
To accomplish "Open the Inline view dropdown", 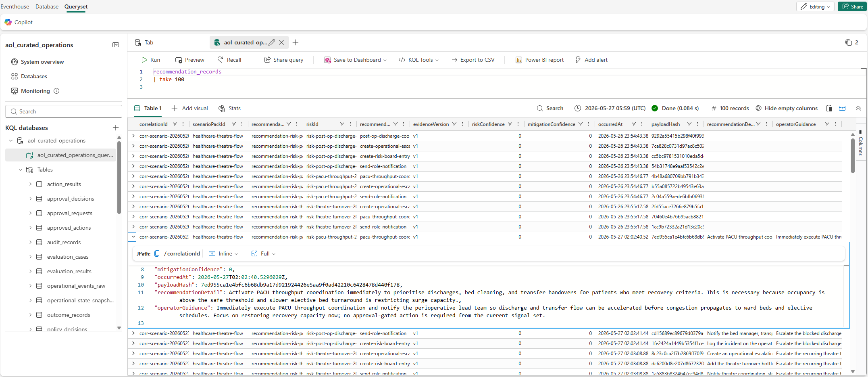I will 223,253.
